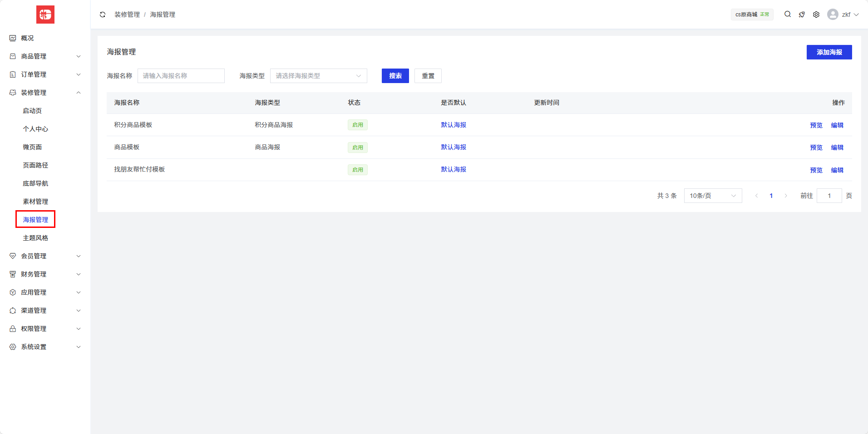The image size is (868, 434).
Task: Click the red store logo
Action: point(45,15)
